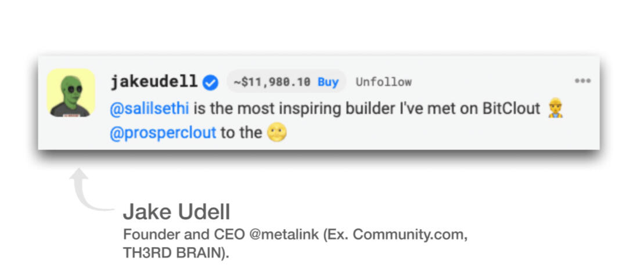Click the green alien profile avatar
Viewport: 644px width, 272px height.
(71, 93)
